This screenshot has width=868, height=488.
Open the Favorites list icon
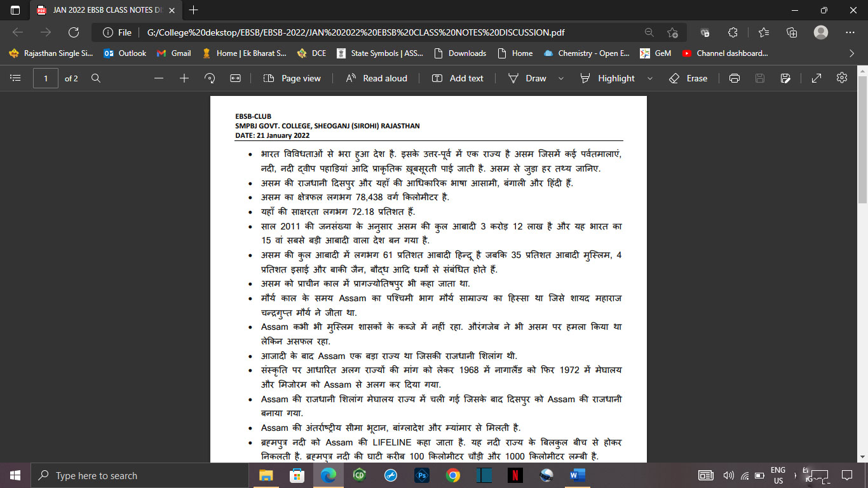click(x=764, y=32)
